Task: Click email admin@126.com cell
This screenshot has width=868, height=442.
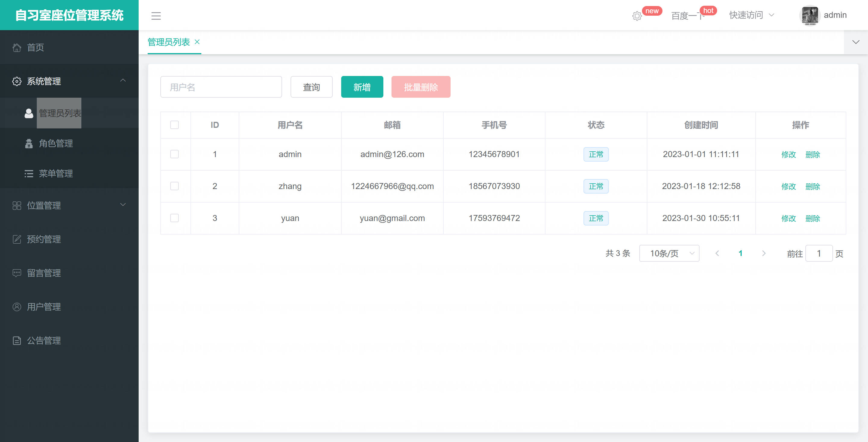Action: 392,154
